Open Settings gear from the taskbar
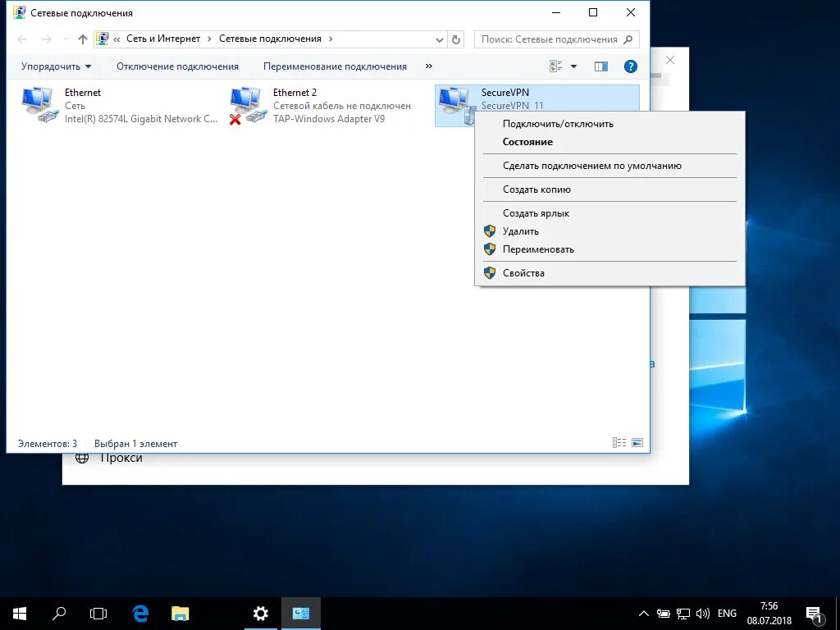Screen dimensions: 840x630 coord(260,613)
